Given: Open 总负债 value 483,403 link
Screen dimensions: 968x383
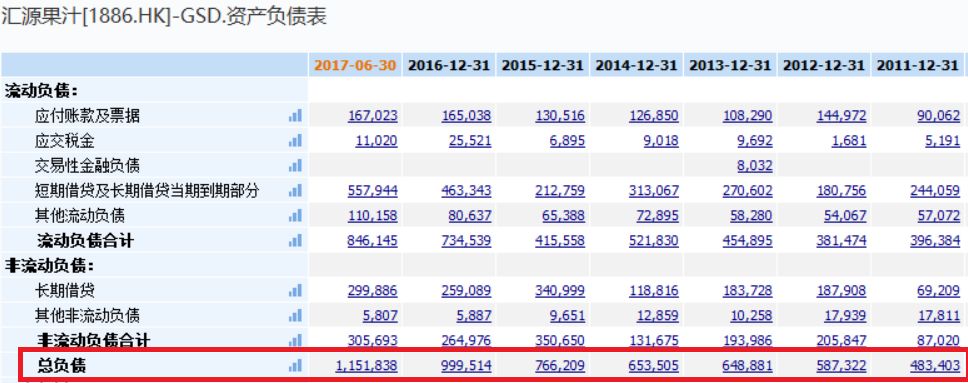Looking at the screenshot, I should (x=935, y=366).
